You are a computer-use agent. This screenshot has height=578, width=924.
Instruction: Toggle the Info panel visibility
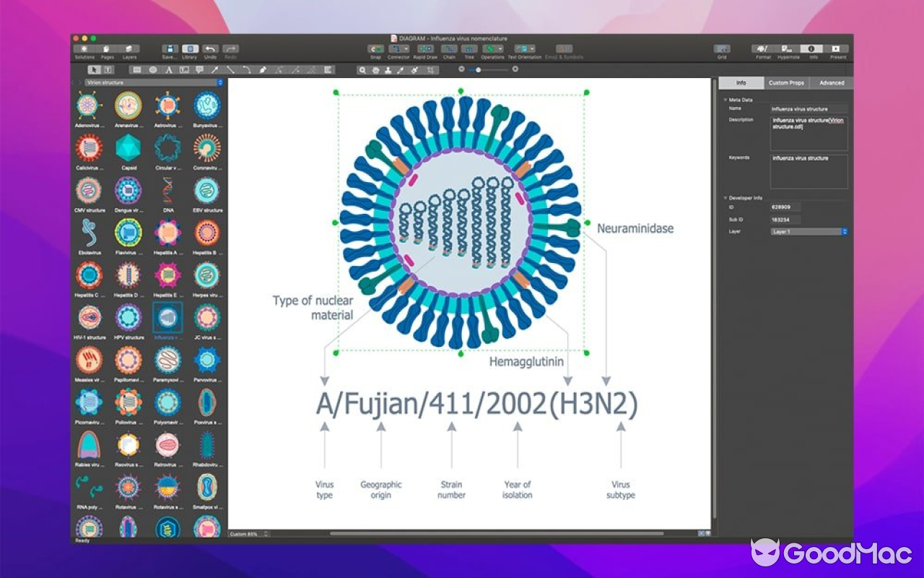812,48
